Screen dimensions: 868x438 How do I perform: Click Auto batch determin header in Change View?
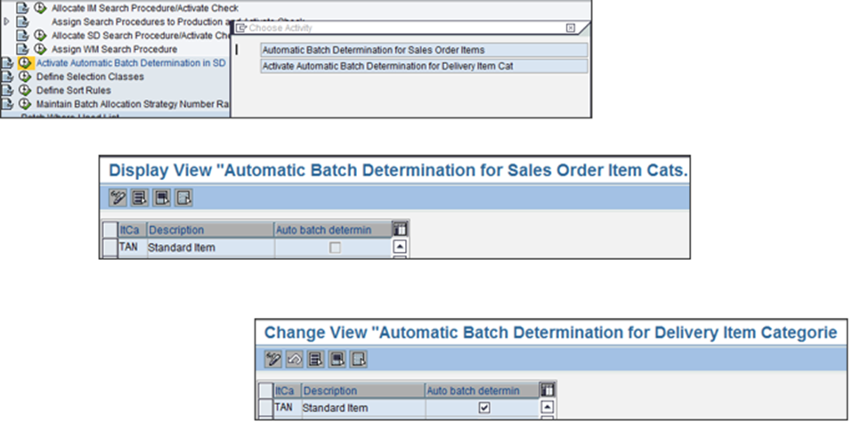pyautogui.click(x=482, y=391)
